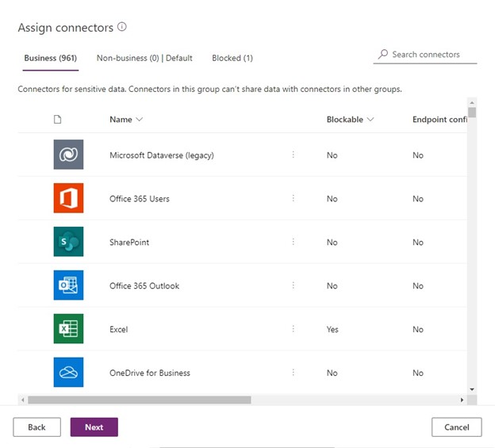This screenshot has height=448, width=495.
Task: Open more options for SharePoint row
Action: (x=293, y=242)
